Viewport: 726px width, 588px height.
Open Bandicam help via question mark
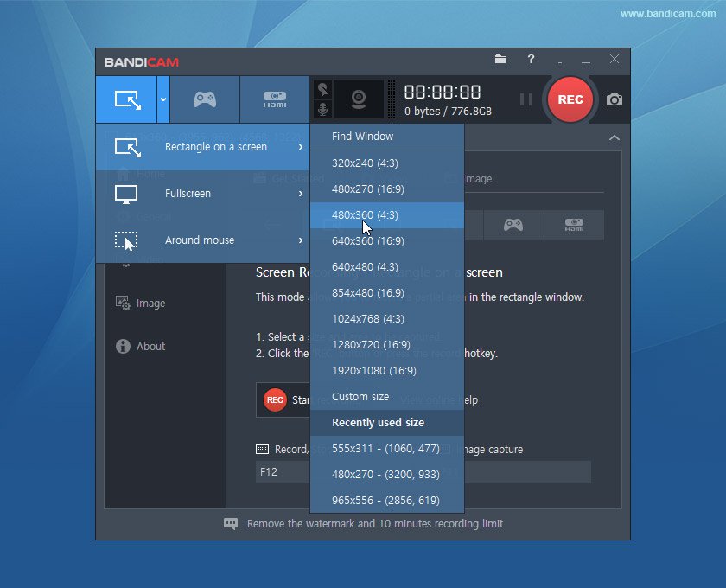(531, 61)
